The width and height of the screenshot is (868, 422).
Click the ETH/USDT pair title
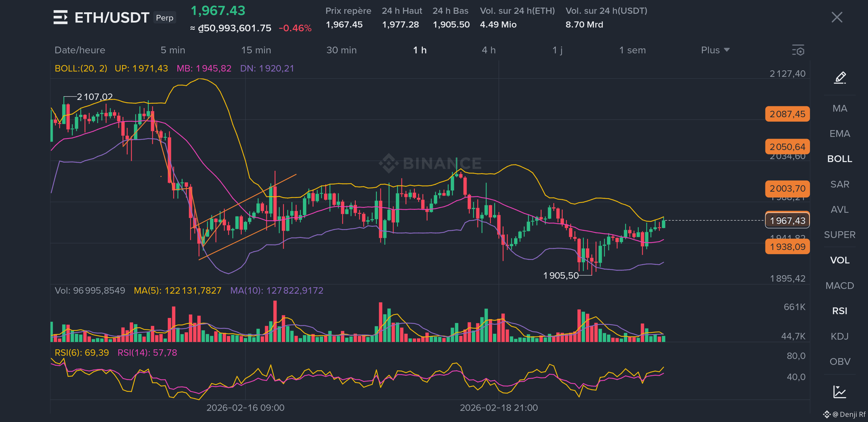112,18
